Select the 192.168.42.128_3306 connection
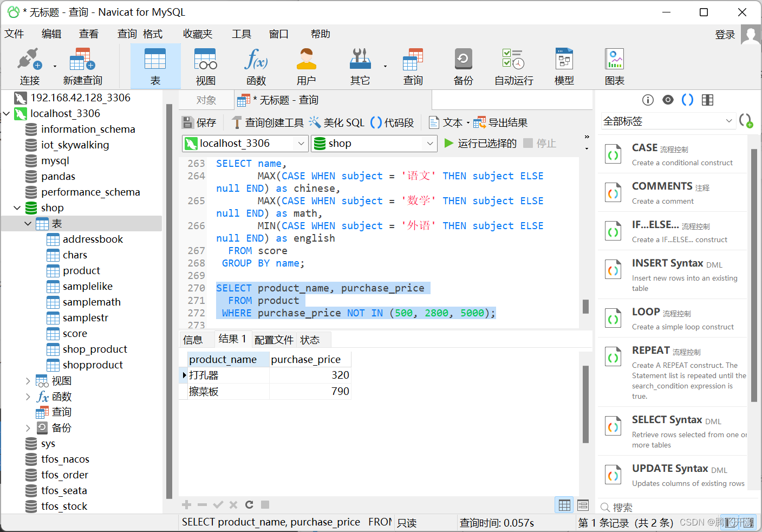762x532 pixels. (x=80, y=98)
